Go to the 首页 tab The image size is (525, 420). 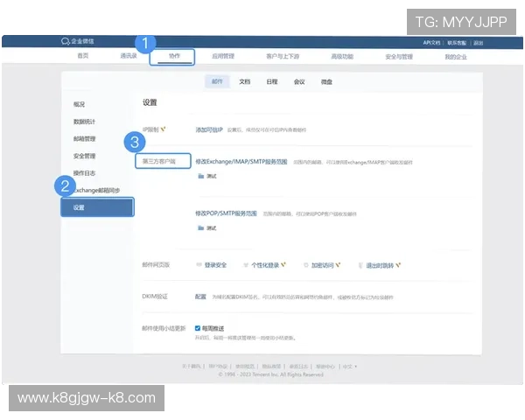(83, 56)
